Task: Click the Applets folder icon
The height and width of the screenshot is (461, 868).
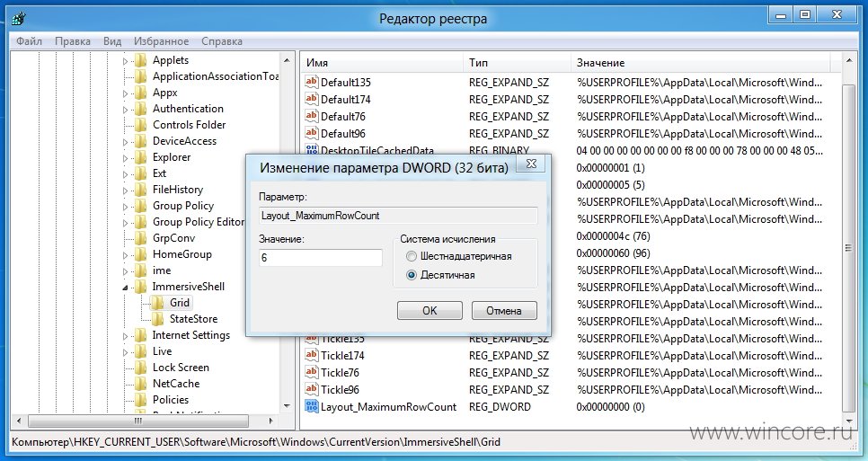Action: (141, 60)
